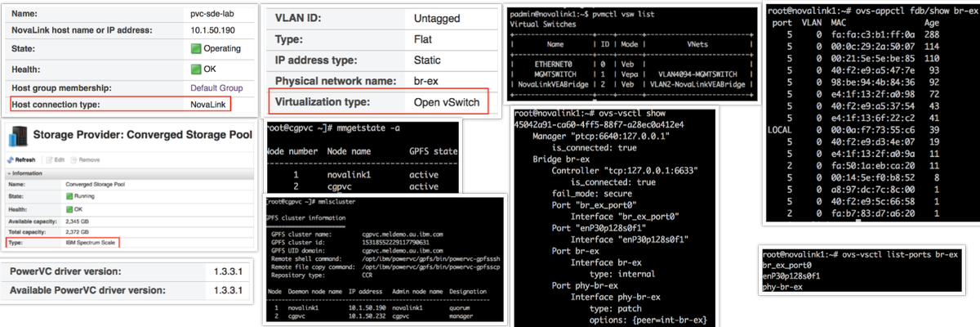Click the green Running state icon

pos(69,196)
